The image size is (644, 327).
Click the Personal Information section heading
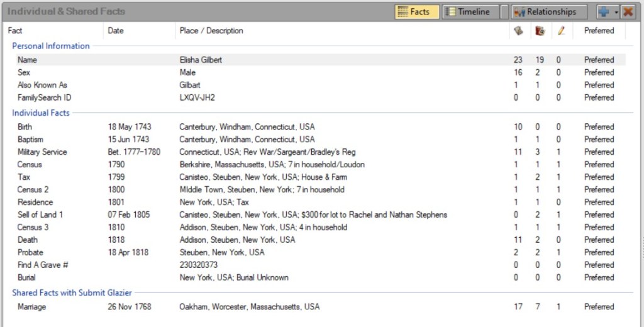(51, 46)
